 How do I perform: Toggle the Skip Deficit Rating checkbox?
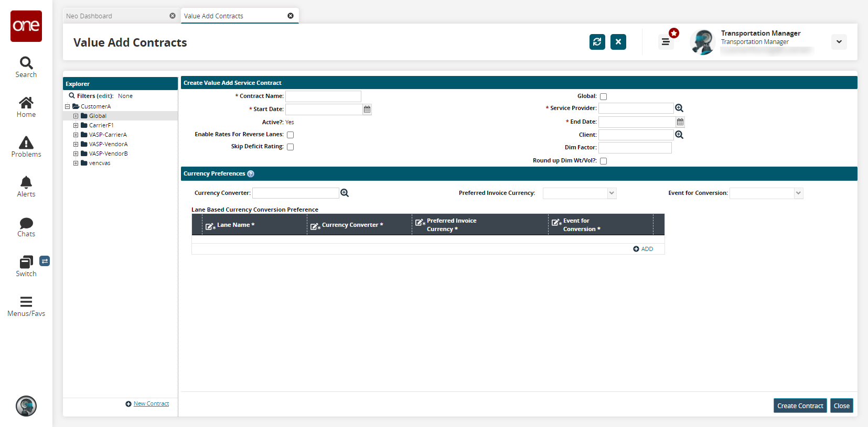coord(290,147)
